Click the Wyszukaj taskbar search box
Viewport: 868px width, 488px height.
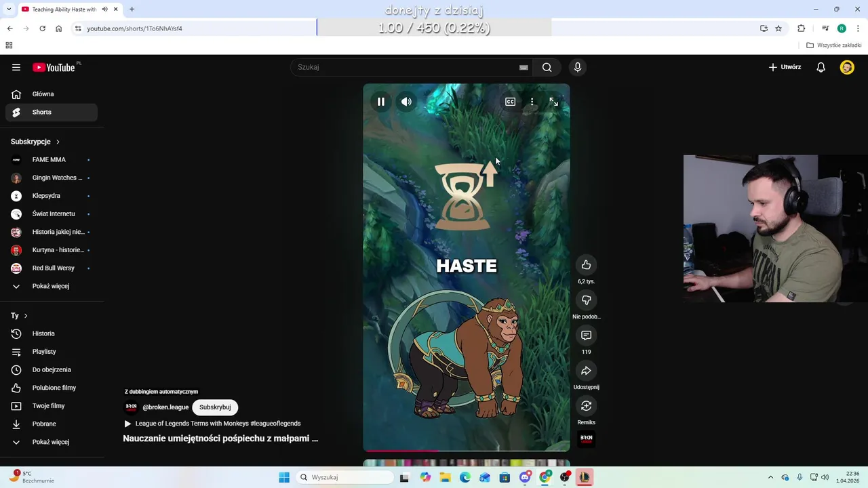click(344, 477)
